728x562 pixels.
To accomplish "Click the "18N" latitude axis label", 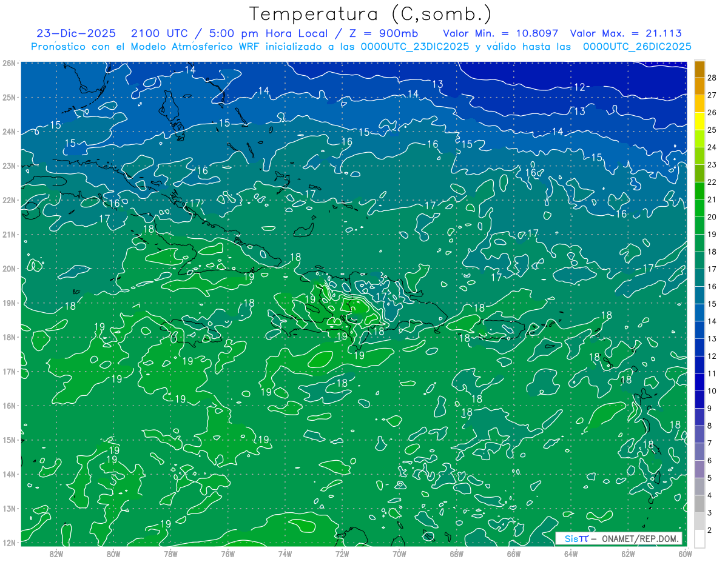I will coord(8,337).
